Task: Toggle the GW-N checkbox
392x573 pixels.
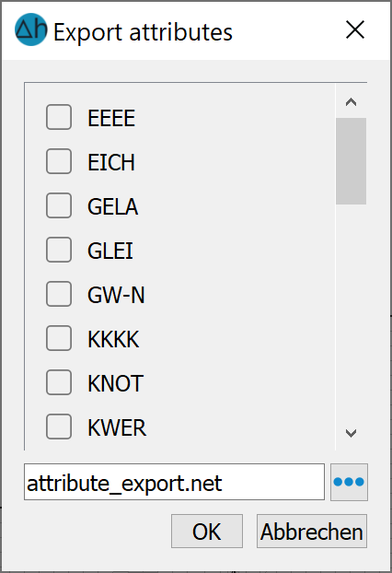Action: pyautogui.click(x=59, y=294)
